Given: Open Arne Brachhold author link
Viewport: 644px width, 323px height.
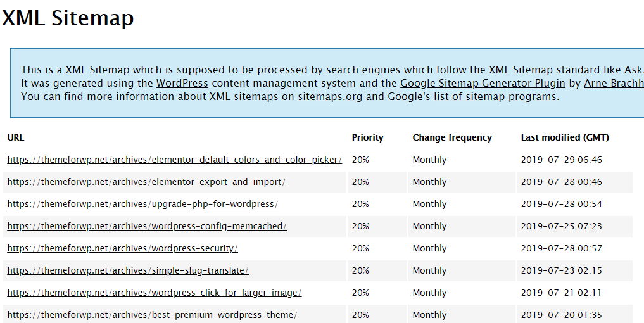Looking at the screenshot, I should 613,83.
